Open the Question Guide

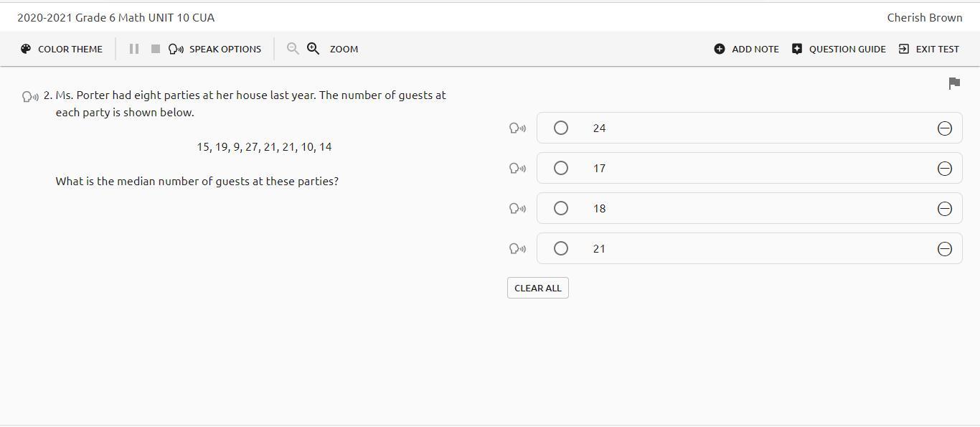click(x=839, y=49)
